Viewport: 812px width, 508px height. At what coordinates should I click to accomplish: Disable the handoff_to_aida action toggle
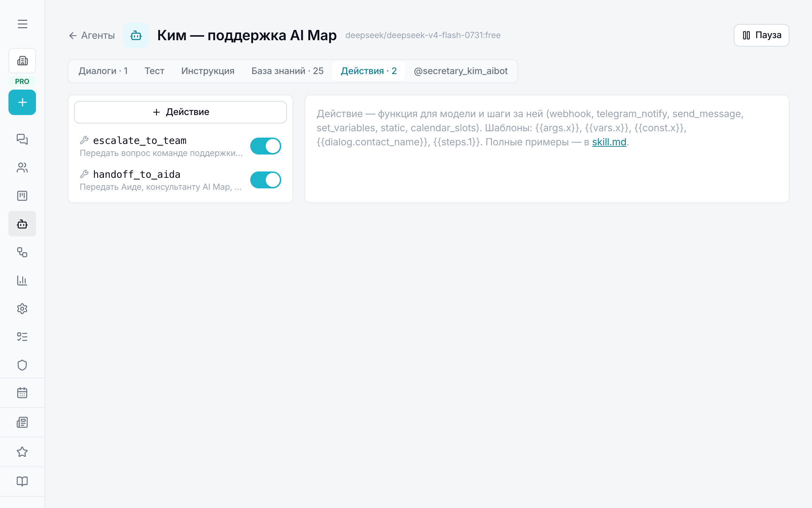coord(266,180)
